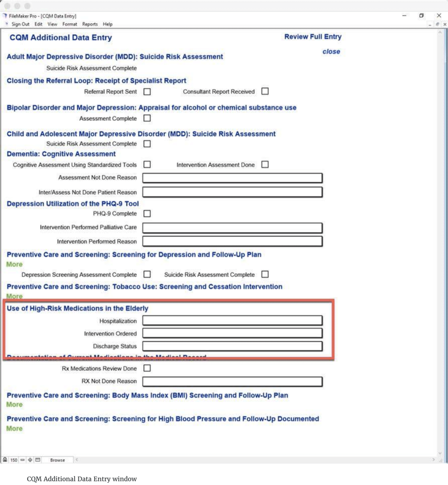Open the Format menu
Image resolution: width=448 pixels, height=485 pixels.
pyautogui.click(x=70, y=24)
